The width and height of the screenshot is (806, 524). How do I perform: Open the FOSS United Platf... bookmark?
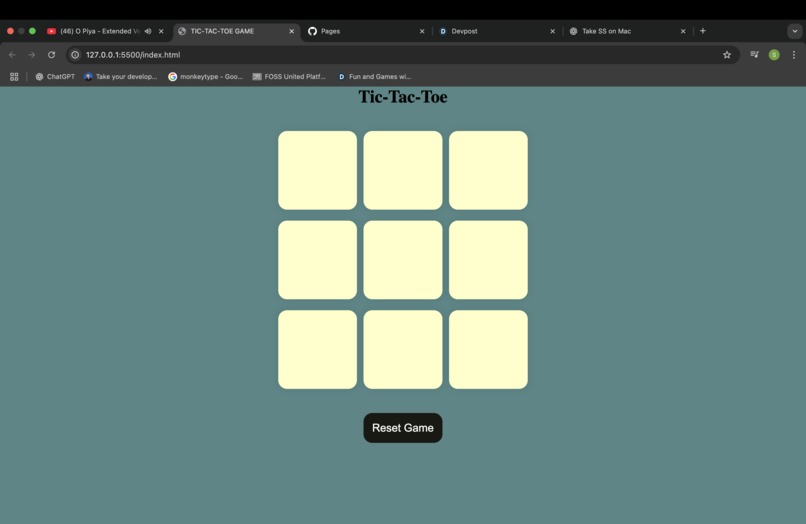289,77
